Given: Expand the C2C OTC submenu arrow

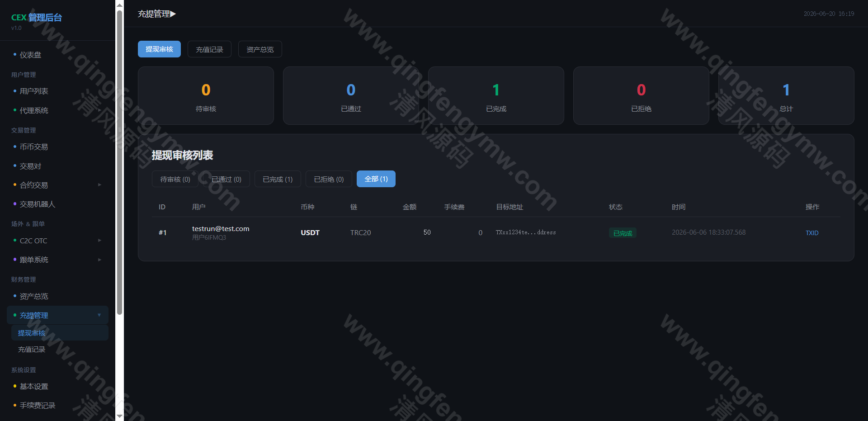Looking at the screenshot, I should [x=99, y=241].
